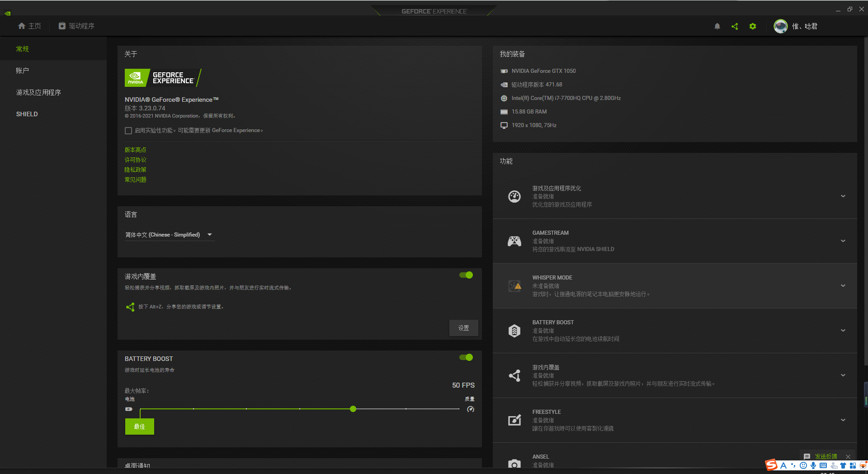The width and height of the screenshot is (868, 474).
Task: Expand the 游戏内覆盖 feature chevron
Action: pyautogui.click(x=843, y=375)
